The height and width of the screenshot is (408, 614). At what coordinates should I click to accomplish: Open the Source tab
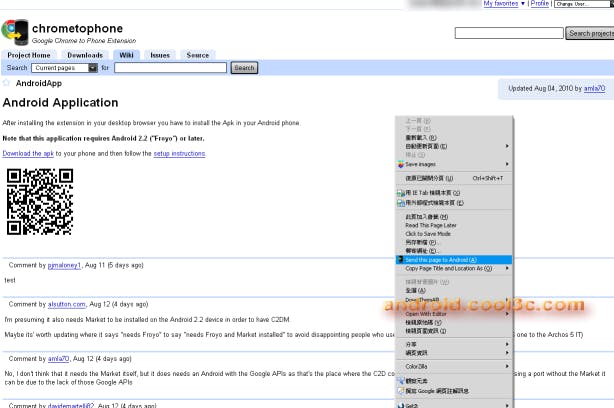tap(198, 55)
